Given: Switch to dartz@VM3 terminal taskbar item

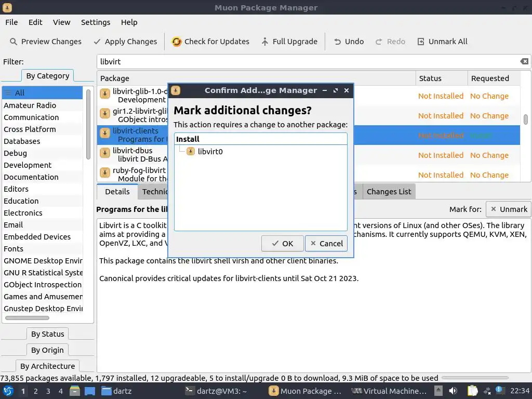Looking at the screenshot, I should [x=216, y=391].
